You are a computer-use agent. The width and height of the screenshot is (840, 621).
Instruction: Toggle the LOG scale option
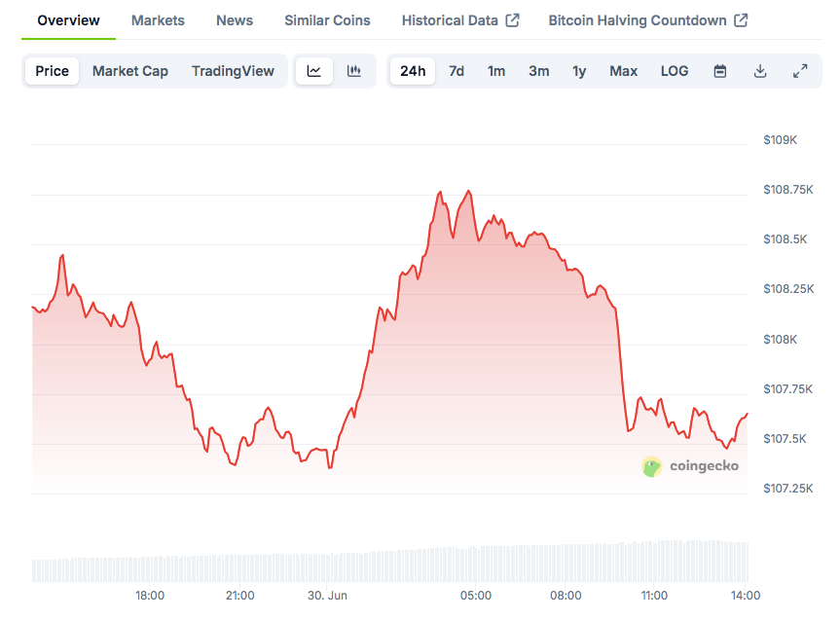tap(675, 71)
